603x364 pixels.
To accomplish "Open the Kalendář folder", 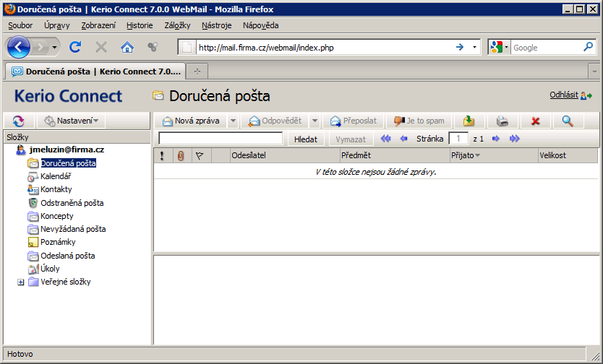I will 56,176.
